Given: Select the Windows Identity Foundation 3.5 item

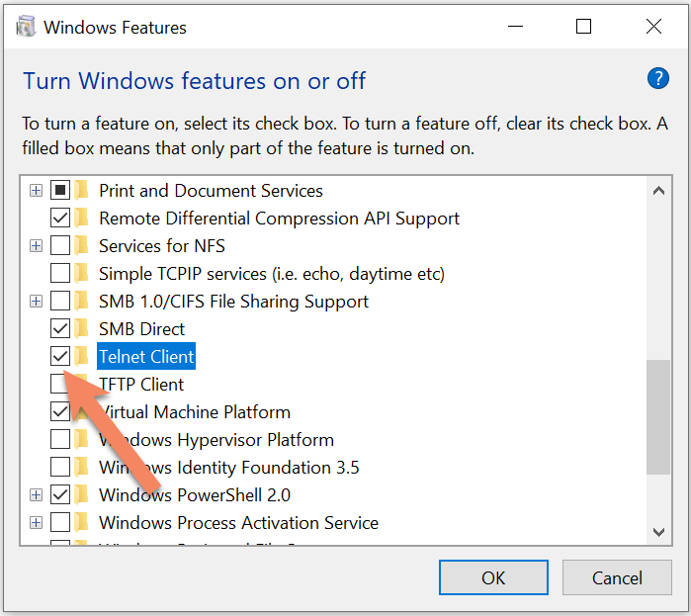Looking at the screenshot, I should coord(229,467).
